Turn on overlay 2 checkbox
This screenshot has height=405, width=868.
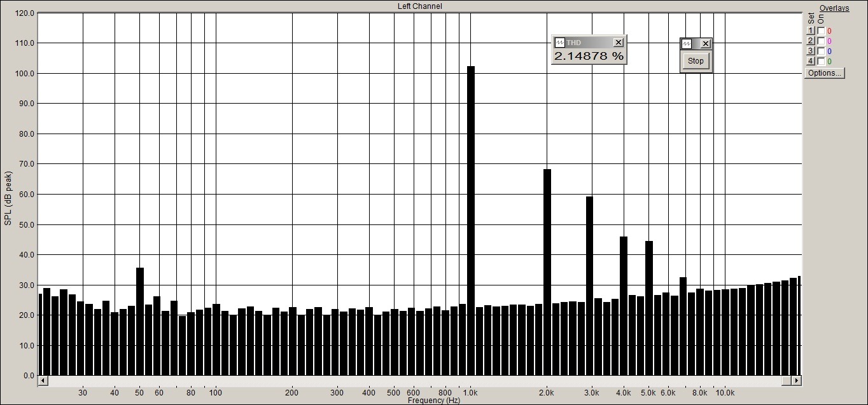pyautogui.click(x=821, y=41)
